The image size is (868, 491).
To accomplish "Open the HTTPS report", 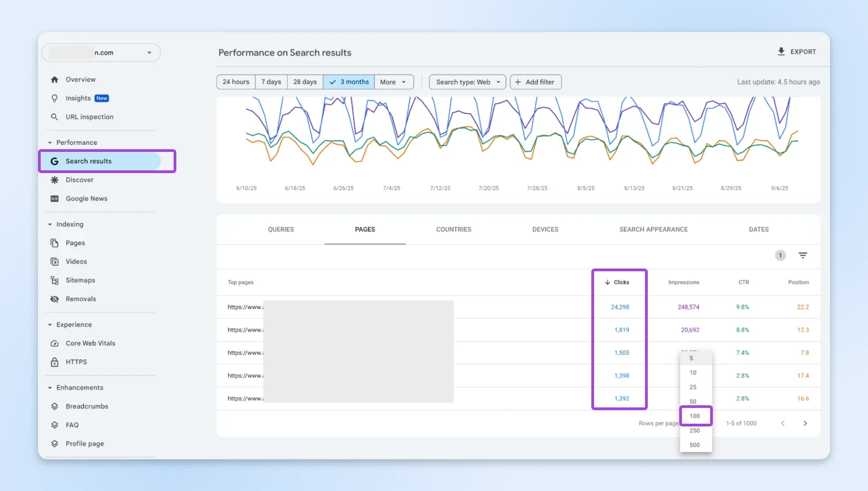I will tap(76, 362).
